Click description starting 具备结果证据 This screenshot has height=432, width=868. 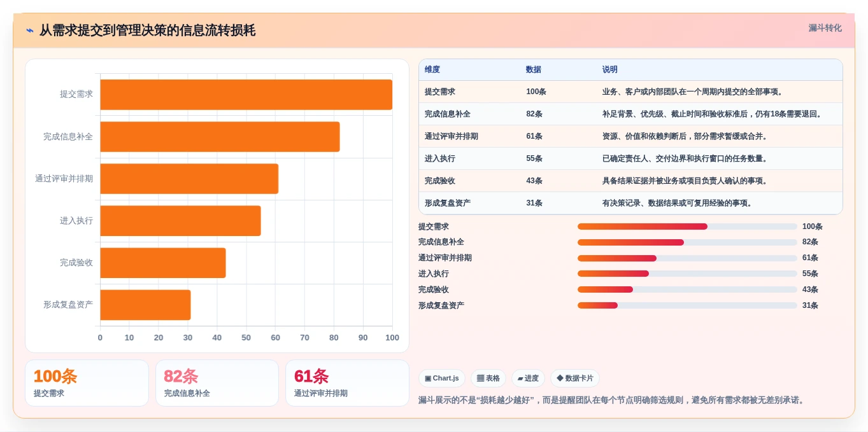(x=687, y=181)
